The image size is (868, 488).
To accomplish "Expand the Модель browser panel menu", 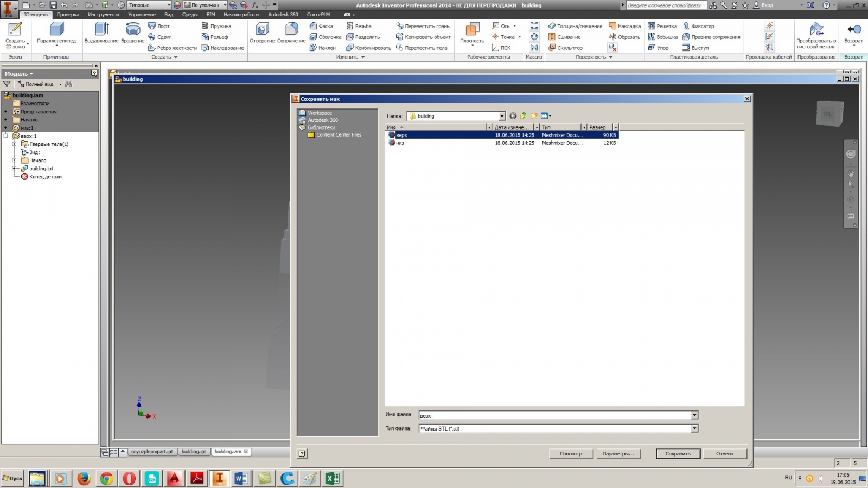I will (x=19, y=74).
